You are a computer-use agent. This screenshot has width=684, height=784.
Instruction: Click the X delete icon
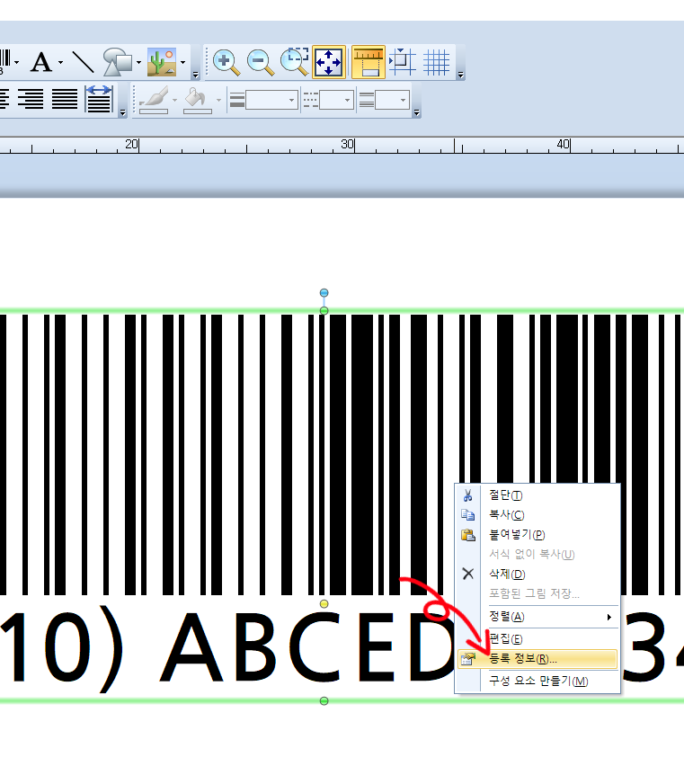[468, 574]
